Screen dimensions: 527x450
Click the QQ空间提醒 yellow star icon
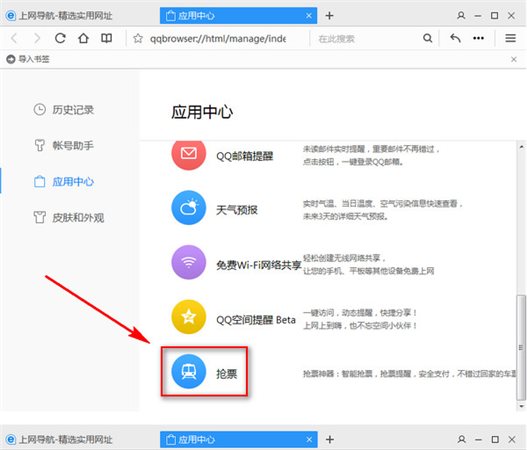pyautogui.click(x=189, y=317)
